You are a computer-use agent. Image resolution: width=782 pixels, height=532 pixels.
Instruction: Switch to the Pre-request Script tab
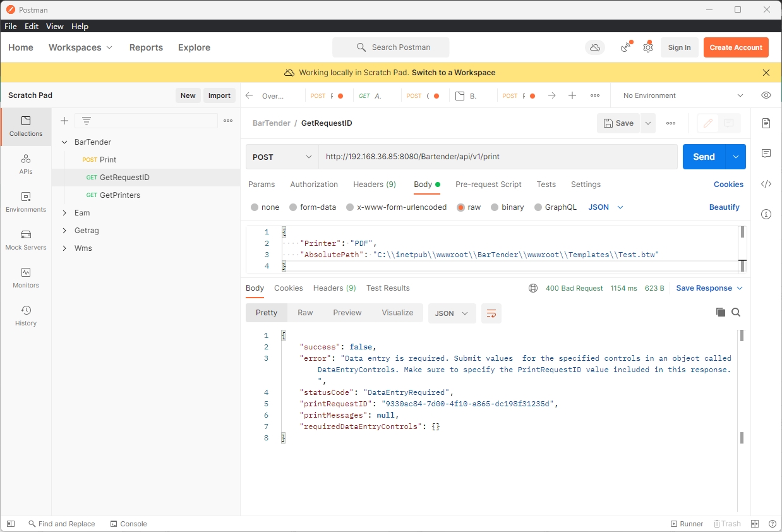pos(488,184)
